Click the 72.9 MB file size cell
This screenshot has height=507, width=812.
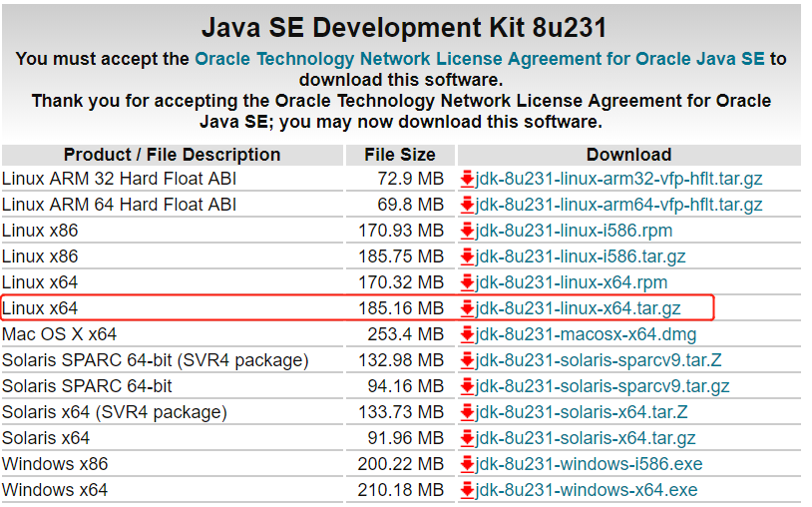(410, 179)
